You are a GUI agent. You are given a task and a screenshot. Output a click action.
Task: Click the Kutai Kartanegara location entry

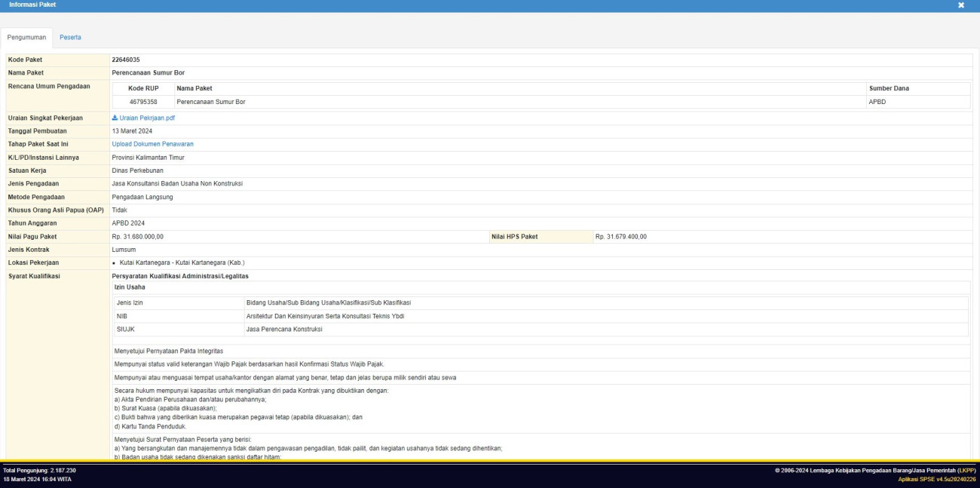182,262
